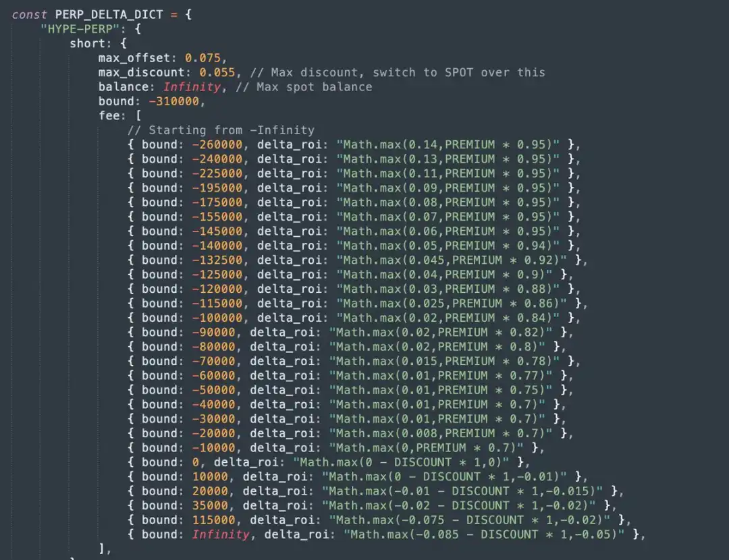Click the max_discount value 0.055
The image size is (729, 560).
coord(217,72)
